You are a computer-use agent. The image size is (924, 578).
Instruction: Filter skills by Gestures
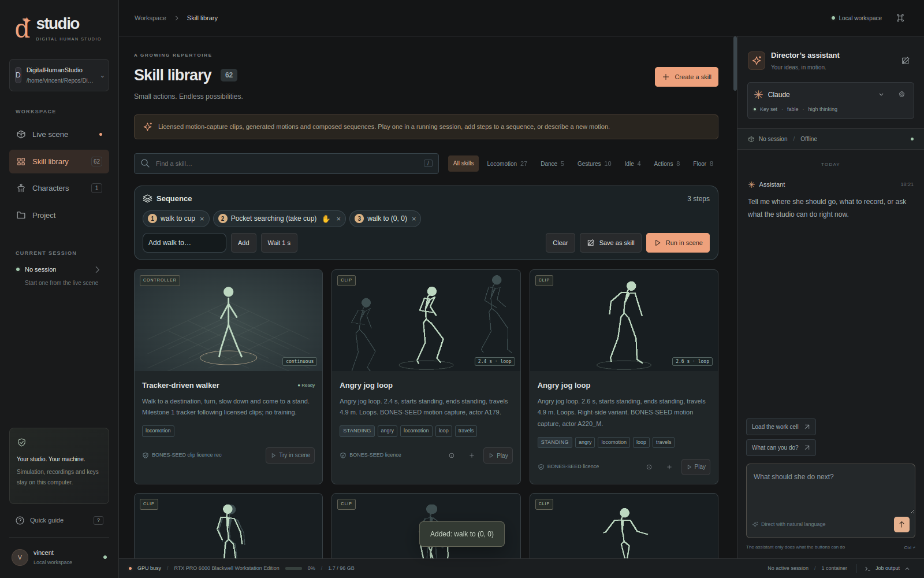point(594,164)
